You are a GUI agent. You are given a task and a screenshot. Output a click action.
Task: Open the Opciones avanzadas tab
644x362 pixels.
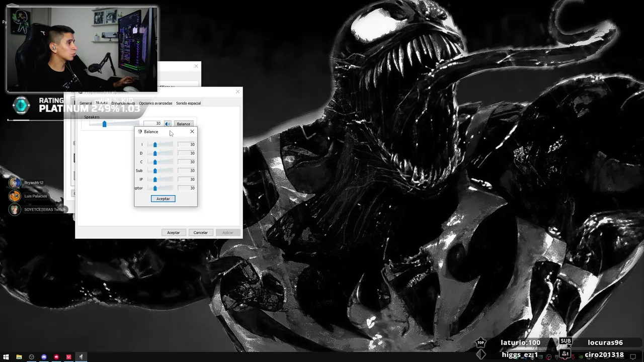coord(155,103)
